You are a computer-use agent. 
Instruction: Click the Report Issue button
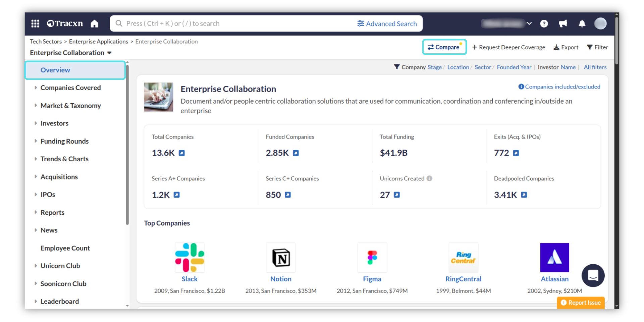[x=581, y=303]
